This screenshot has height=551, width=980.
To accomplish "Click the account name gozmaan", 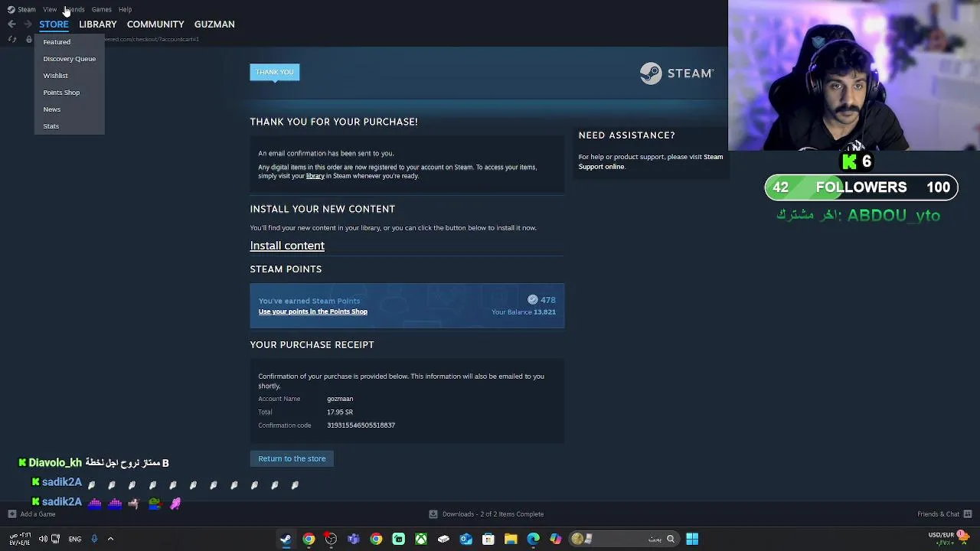I will pos(340,399).
